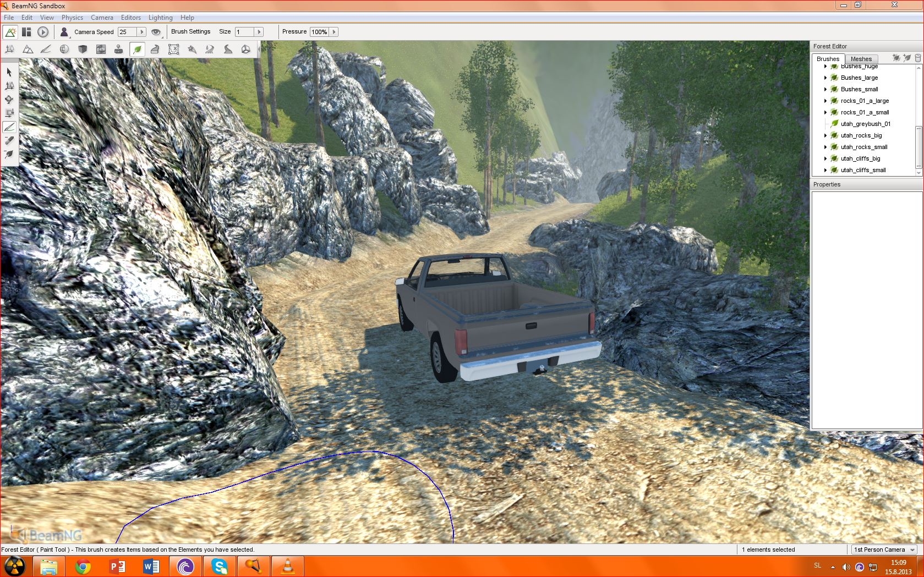This screenshot has width=924, height=577.
Task: Open the Edit menu
Action: pyautogui.click(x=27, y=18)
